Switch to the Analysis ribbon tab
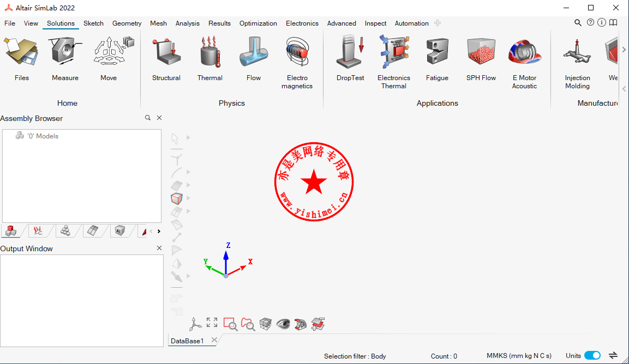 (187, 23)
